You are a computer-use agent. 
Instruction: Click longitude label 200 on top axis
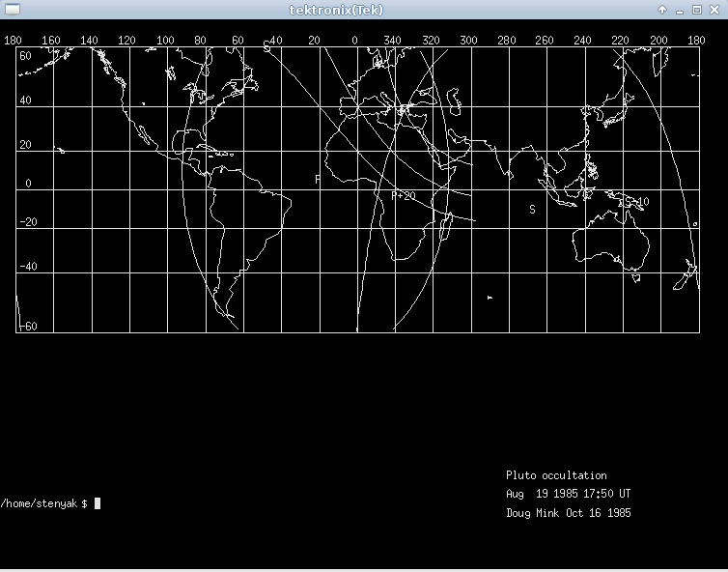tap(658, 41)
